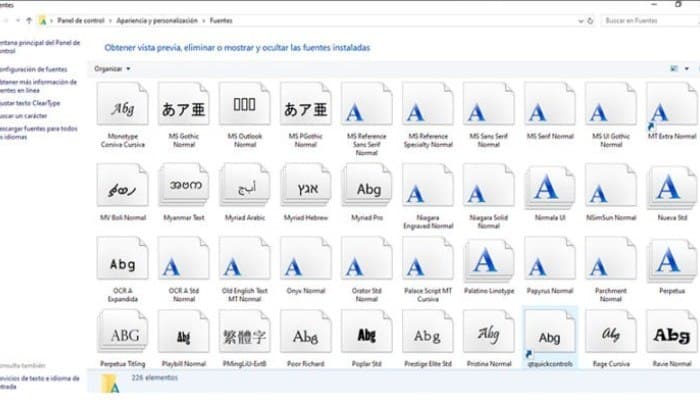
Task: Select the MS Sans Serif Normal font
Action: pos(489,104)
